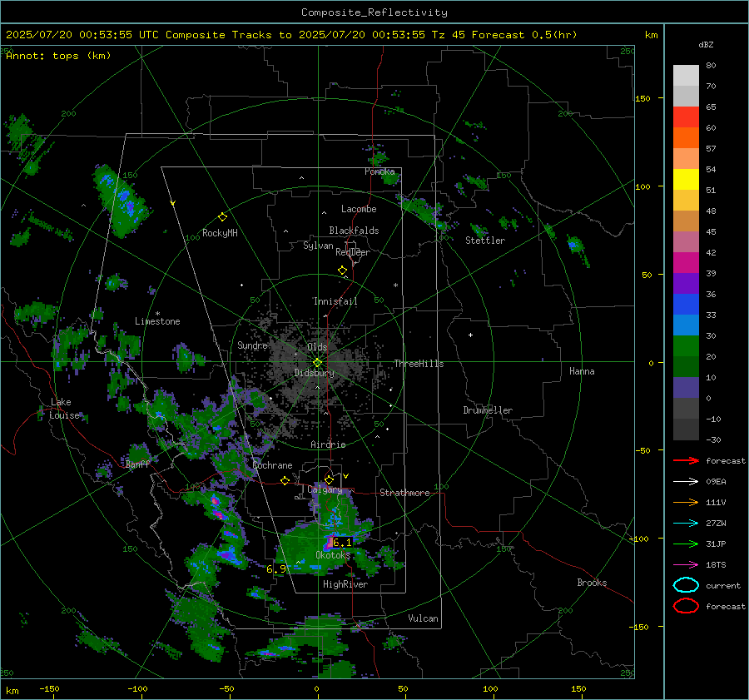749x700 pixels.
Task: Click the magenta 18TS track arrow
Action: (x=686, y=565)
